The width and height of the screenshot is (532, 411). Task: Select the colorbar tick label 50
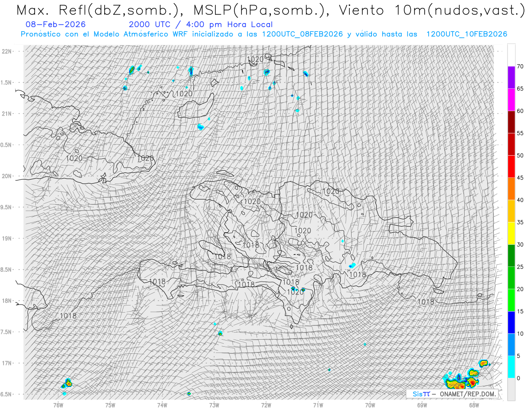[x=520, y=156]
